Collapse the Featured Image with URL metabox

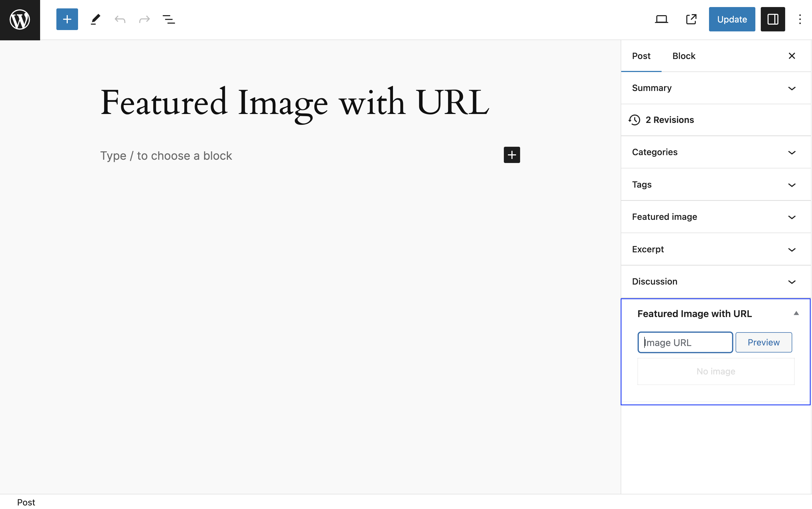point(796,314)
